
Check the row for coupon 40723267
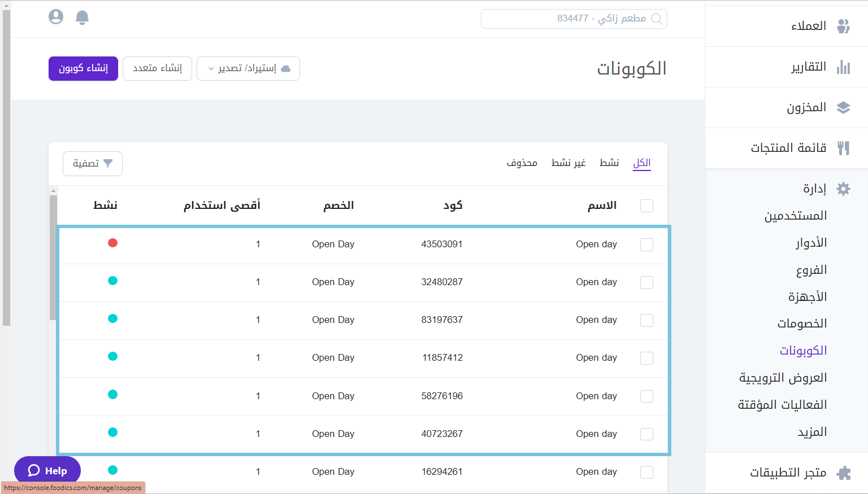(646, 434)
